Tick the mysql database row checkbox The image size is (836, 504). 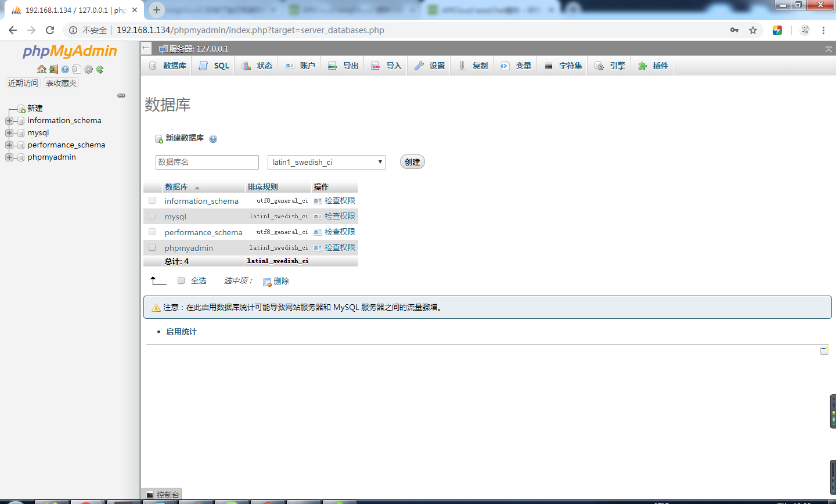tap(152, 216)
